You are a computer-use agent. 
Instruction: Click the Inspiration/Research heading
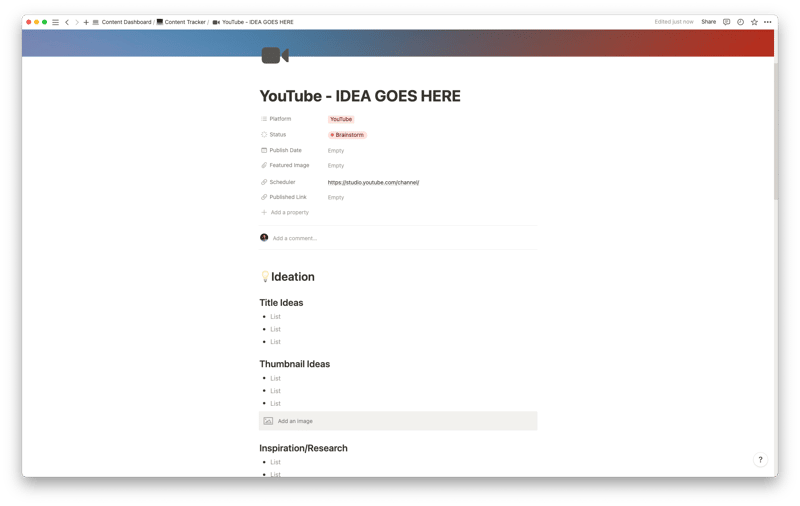303,448
